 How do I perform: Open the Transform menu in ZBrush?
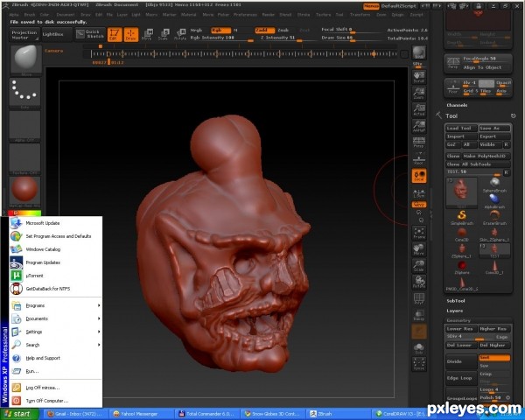coord(360,15)
